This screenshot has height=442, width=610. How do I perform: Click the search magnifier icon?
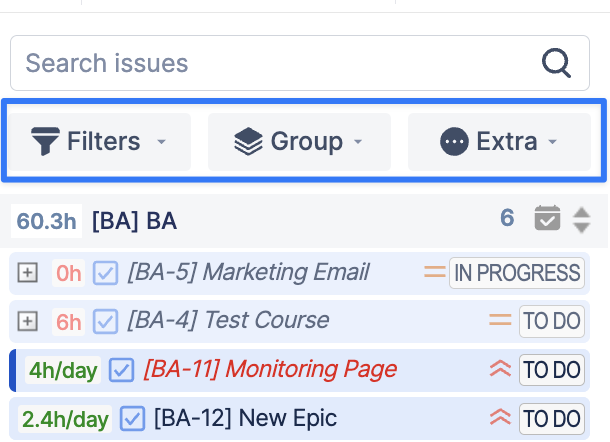tap(556, 64)
